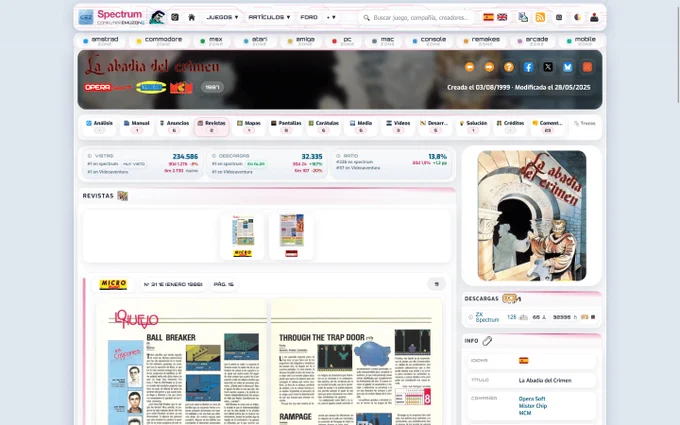
Task: Click the icon next to DESCARGAS heading
Action: tap(511, 298)
